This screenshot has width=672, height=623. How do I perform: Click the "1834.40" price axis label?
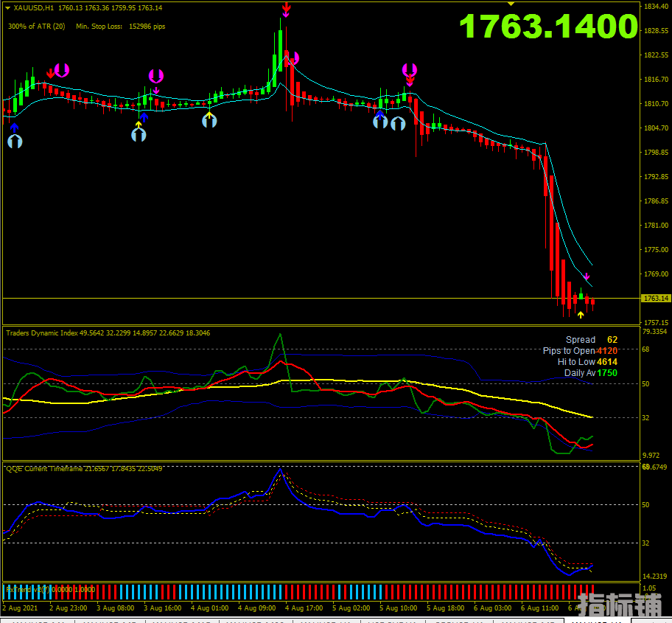coord(656,7)
